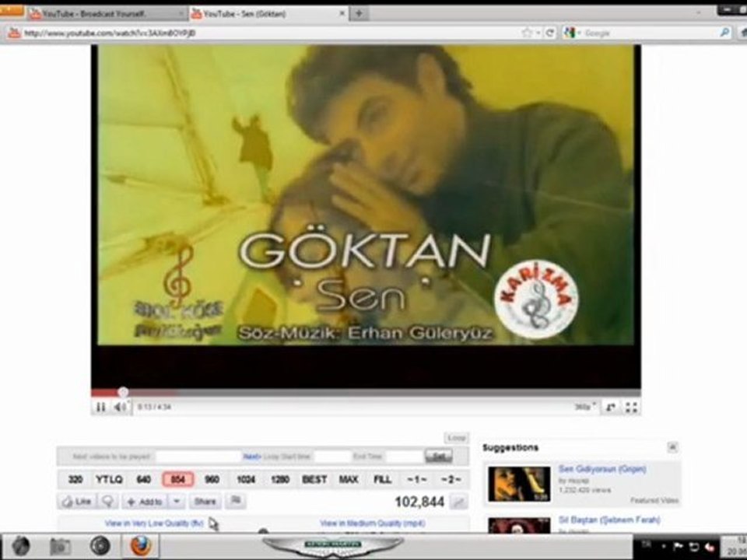
Task: Select the FILL player size option
Action: (382, 480)
